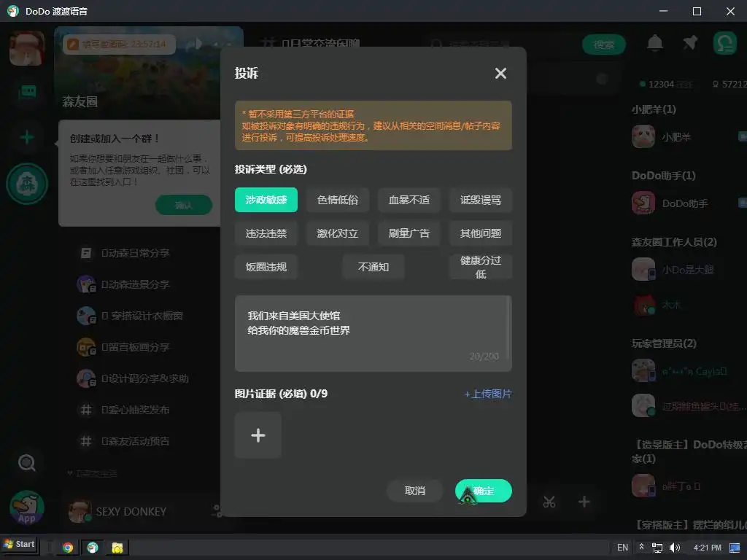747x560 pixels.
Task: Open the duck App icon in sidebar
Action: (x=27, y=507)
